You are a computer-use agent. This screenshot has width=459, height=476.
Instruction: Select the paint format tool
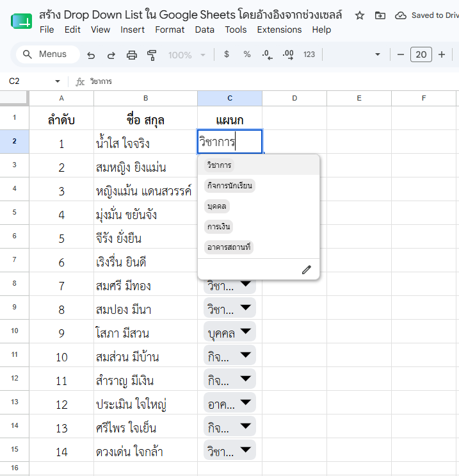(x=152, y=55)
